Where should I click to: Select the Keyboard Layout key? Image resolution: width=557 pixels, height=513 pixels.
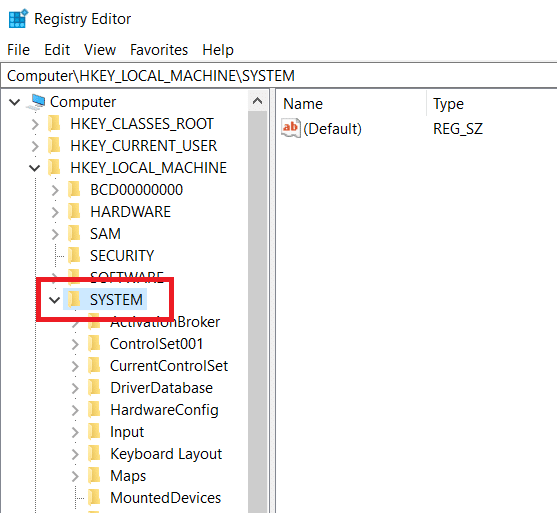pos(166,454)
